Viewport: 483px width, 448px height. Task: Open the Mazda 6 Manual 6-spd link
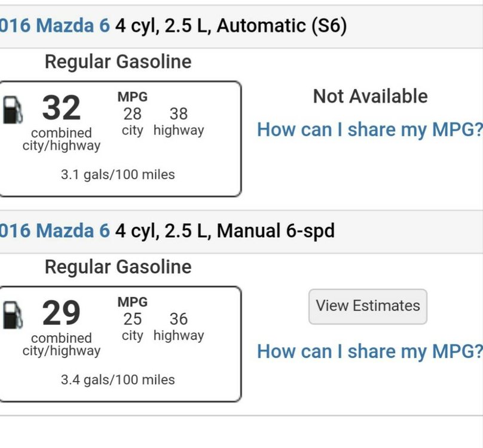point(55,231)
